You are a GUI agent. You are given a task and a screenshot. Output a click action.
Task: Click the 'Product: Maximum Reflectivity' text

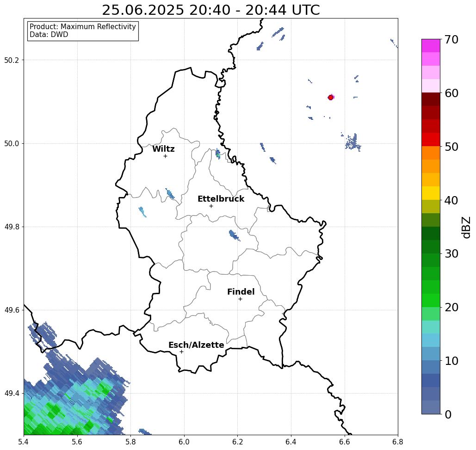(x=82, y=27)
